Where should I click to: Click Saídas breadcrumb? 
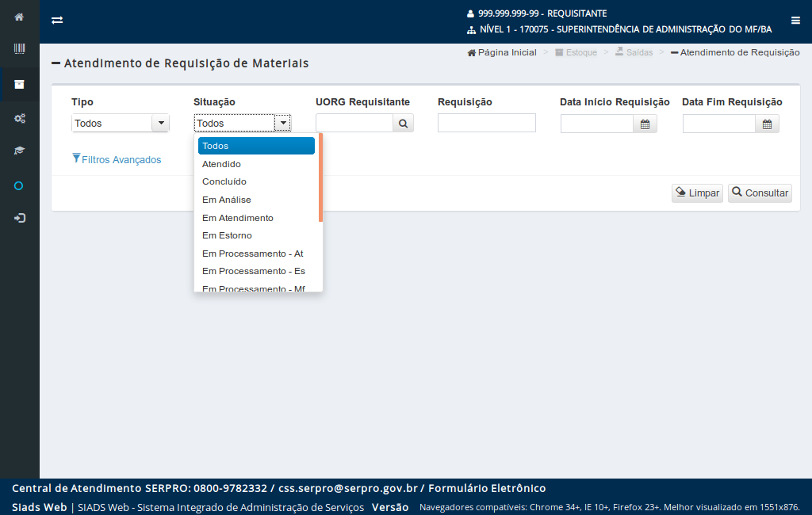(634, 52)
